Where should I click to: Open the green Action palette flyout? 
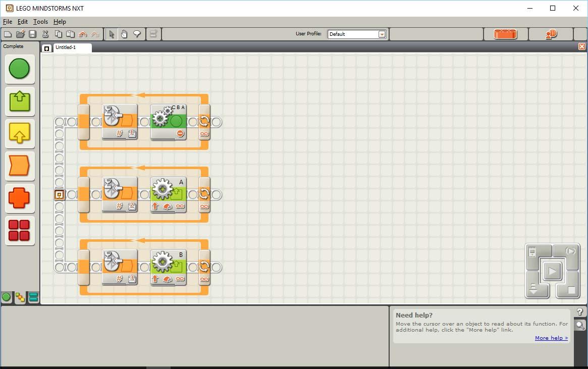click(x=20, y=101)
